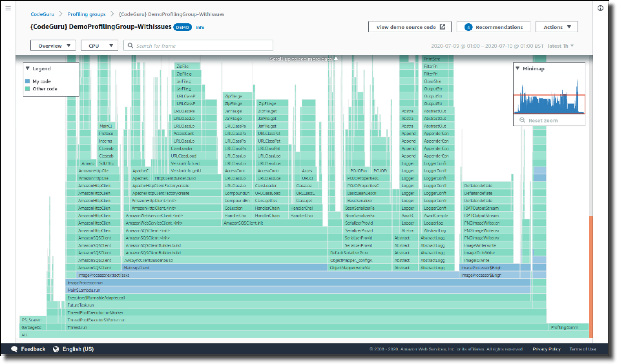Click the Collection frame
Viewport: 617px width, 364px height.
237,208
